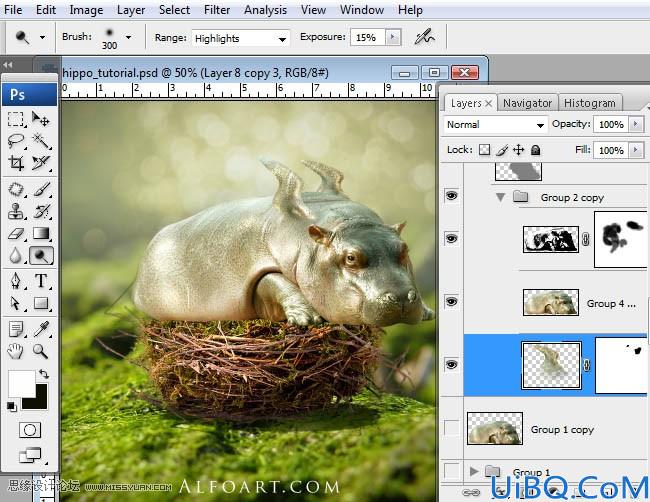Change screen mode button
Viewport: 650px width, 502px height.
pos(30,455)
